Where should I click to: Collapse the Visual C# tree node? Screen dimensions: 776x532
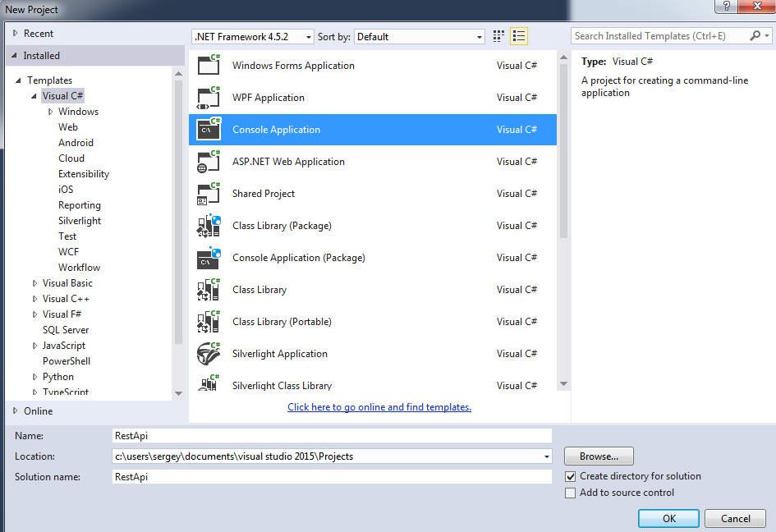[x=34, y=96]
